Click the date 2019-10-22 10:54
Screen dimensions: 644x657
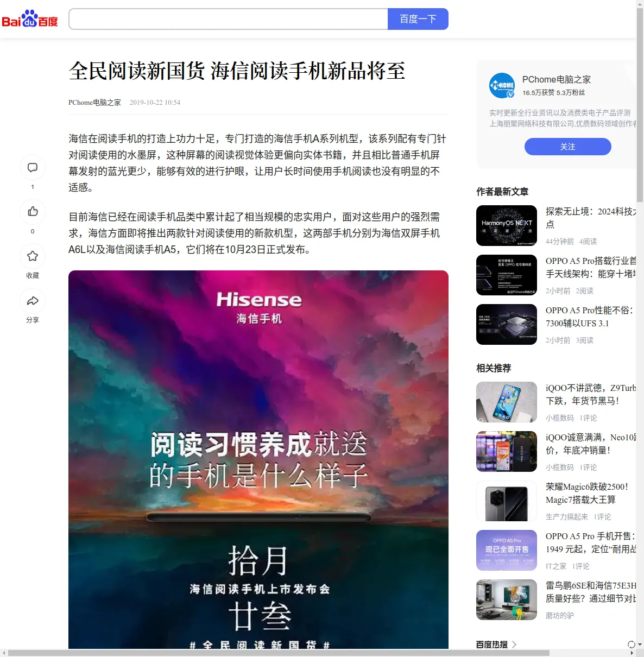[155, 103]
